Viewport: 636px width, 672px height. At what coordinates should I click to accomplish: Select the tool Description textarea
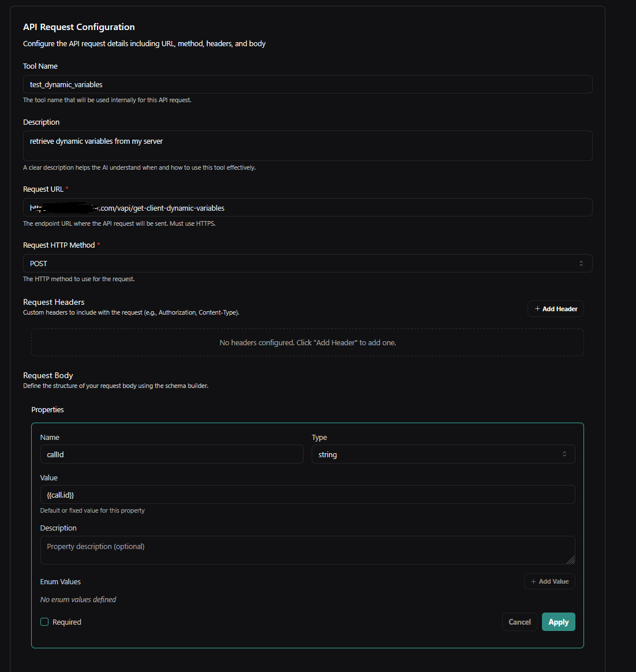click(308, 145)
